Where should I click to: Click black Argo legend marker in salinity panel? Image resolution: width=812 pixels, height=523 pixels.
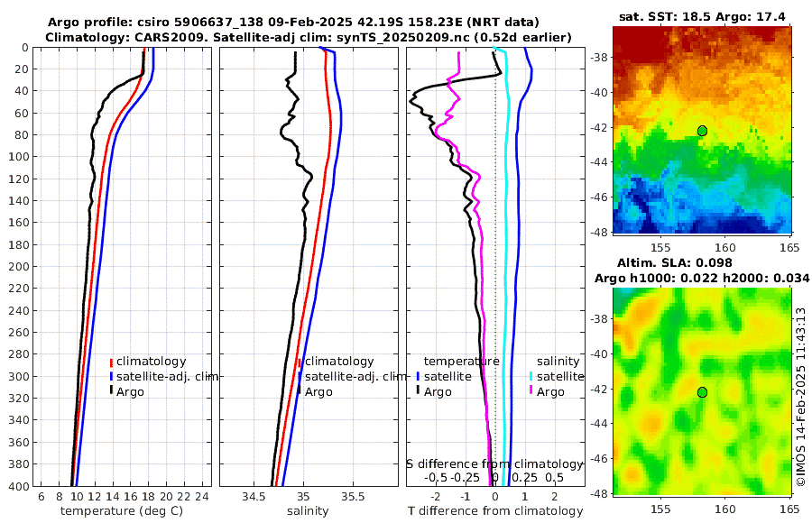[x=300, y=391]
